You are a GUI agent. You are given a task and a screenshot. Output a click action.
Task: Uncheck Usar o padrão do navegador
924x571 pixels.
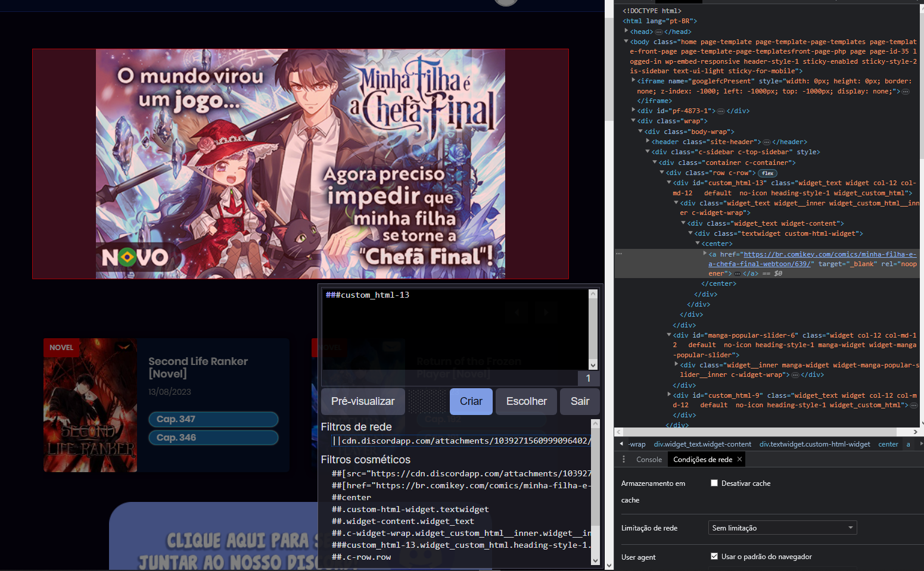pyautogui.click(x=714, y=556)
